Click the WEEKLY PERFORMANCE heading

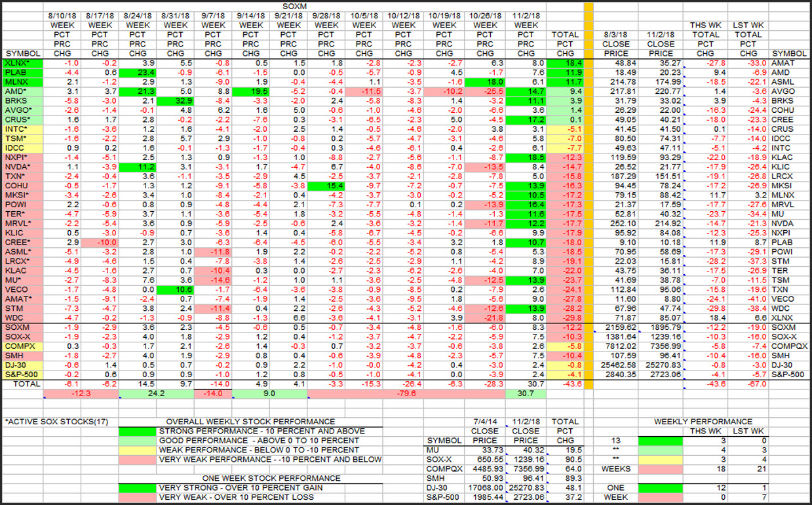pos(703,422)
